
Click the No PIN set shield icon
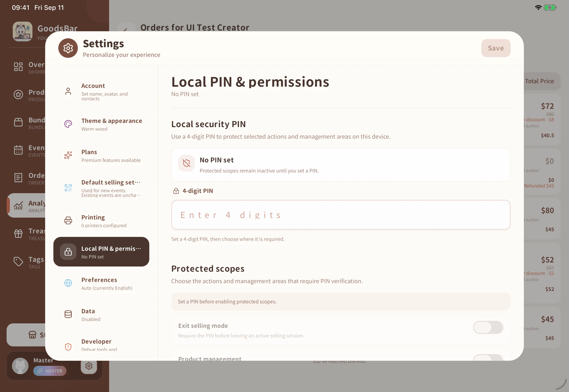186,163
